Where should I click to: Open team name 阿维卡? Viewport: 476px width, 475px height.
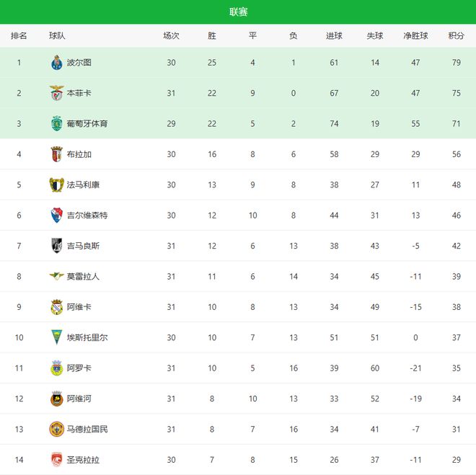79,307
